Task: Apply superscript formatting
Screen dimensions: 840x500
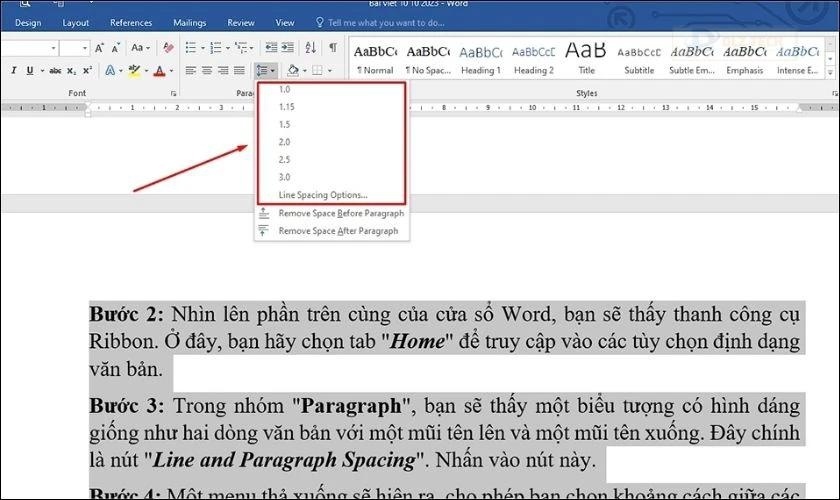Action: click(87, 70)
